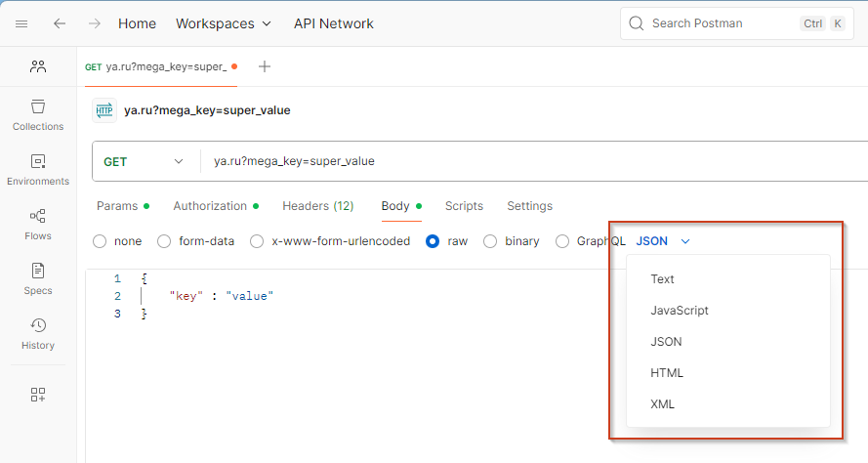Open Environments in the sidebar

tap(38, 170)
